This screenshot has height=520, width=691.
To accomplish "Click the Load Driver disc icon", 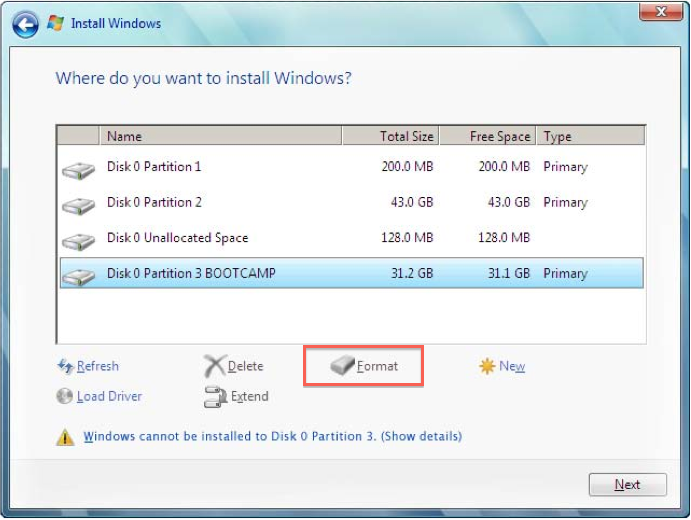I will point(64,396).
